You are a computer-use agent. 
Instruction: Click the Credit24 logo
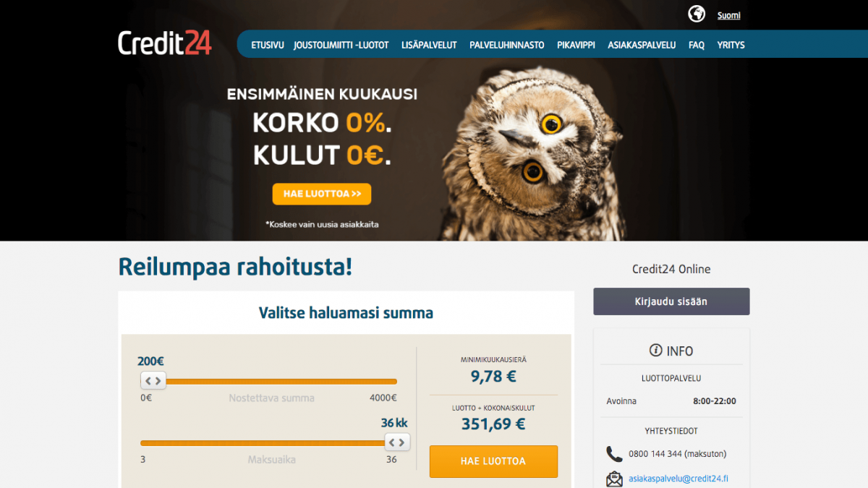(165, 43)
